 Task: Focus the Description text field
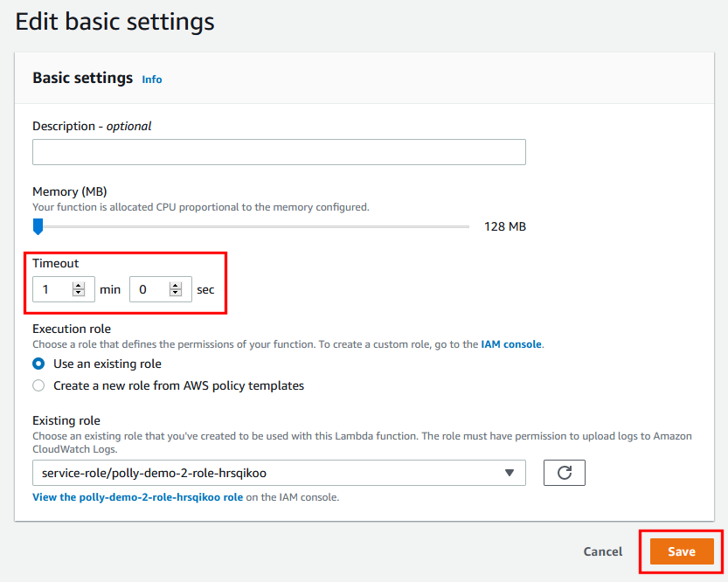point(279,152)
